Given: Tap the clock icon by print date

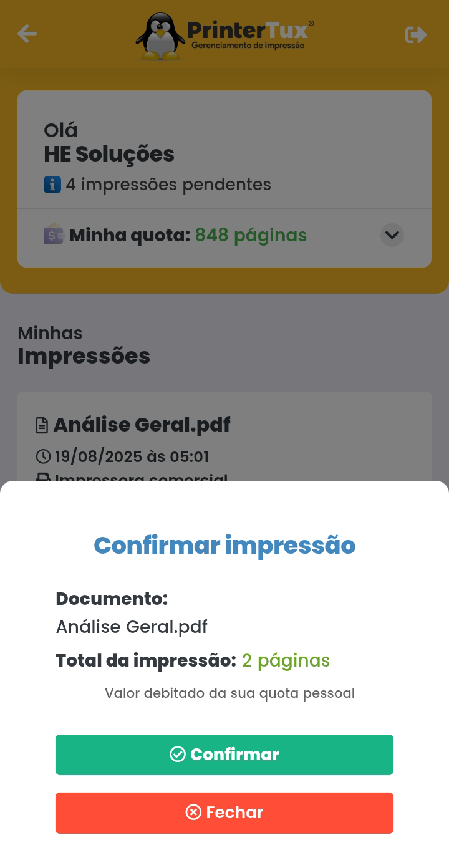Looking at the screenshot, I should [43, 456].
